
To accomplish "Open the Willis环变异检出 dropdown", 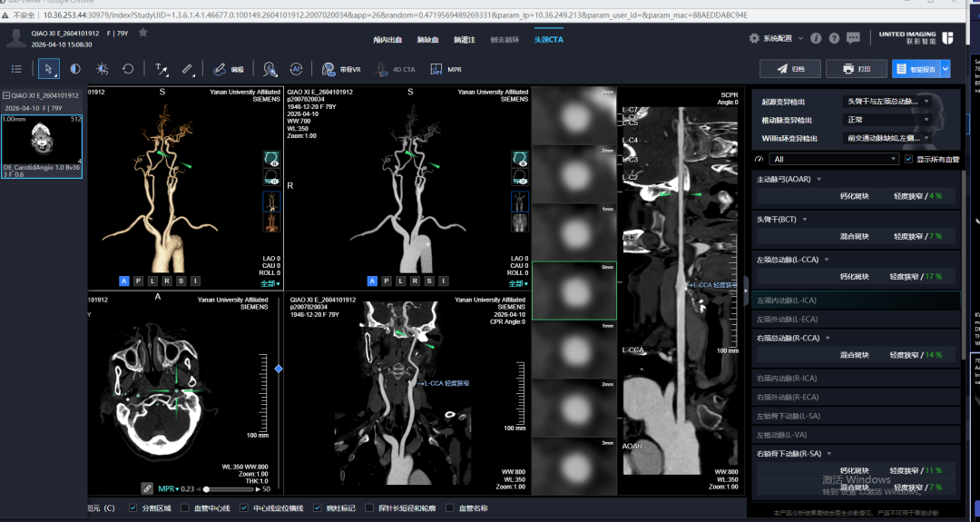I will pos(887,138).
